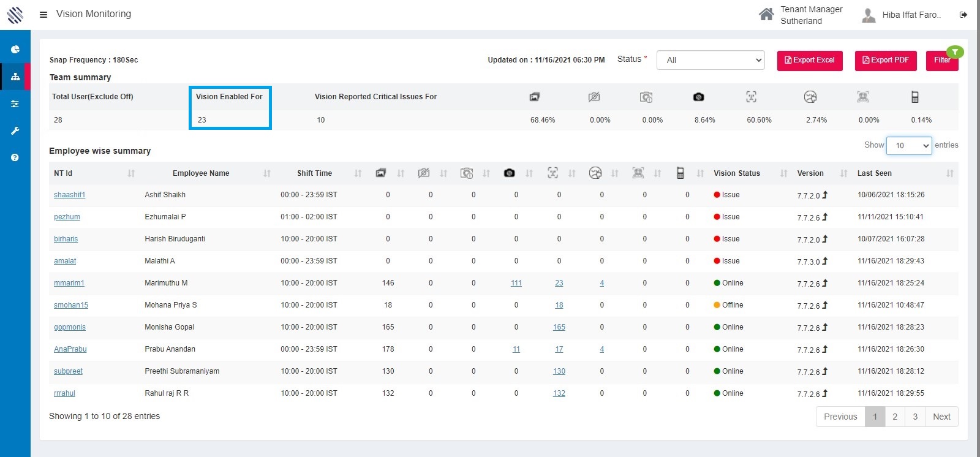Click the app logo in top-left corner

tap(15, 14)
